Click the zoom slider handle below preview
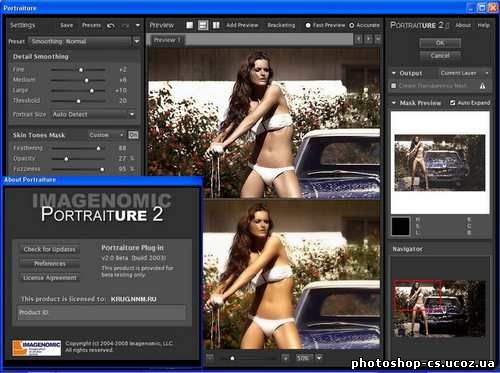500x373 pixels. pos(233,358)
